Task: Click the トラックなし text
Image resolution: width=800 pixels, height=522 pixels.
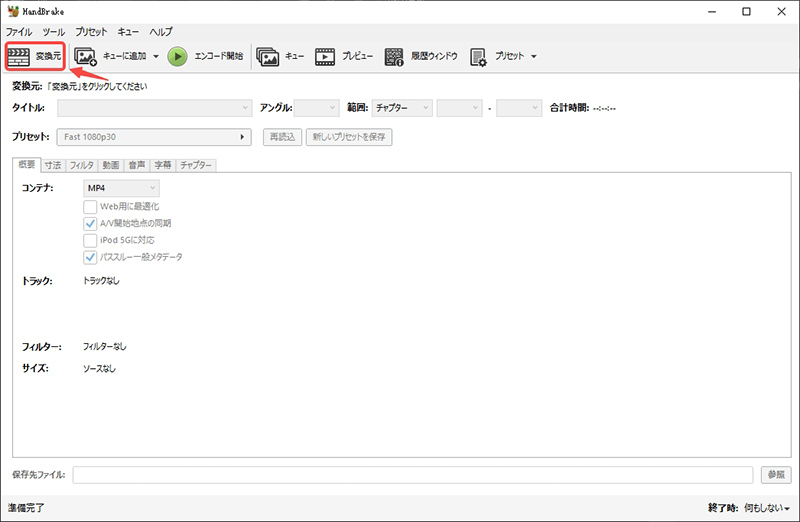Action: point(101,281)
